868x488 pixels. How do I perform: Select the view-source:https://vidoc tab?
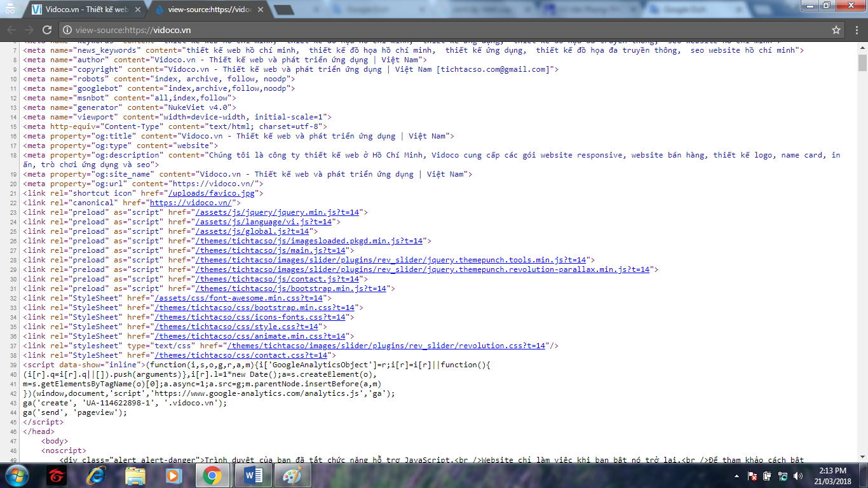(210, 10)
